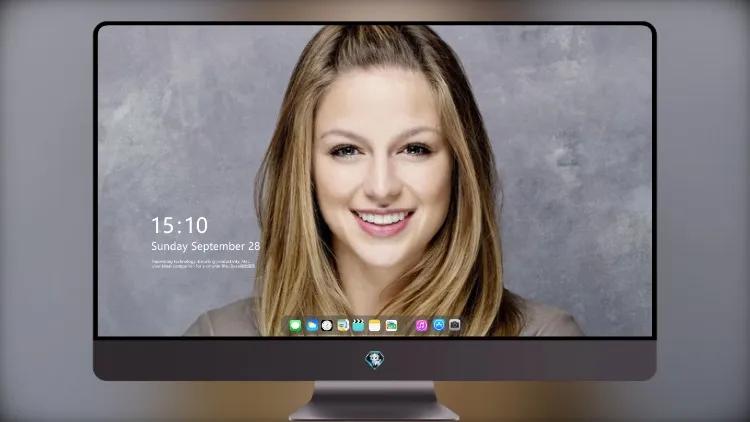
Task: Open the yellow Notes app in the dock
Action: coord(375,326)
